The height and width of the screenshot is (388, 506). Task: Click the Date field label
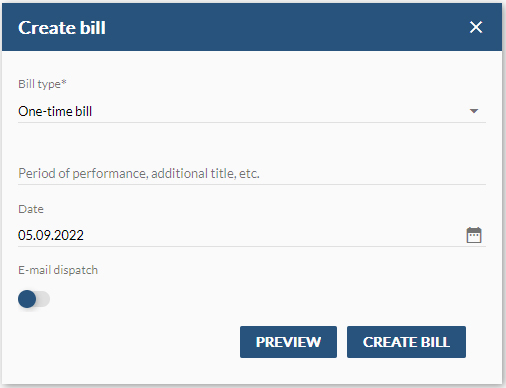coord(31,209)
